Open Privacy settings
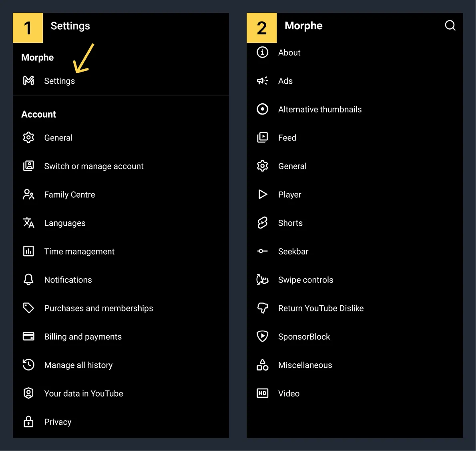This screenshot has height=451, width=476. (121, 422)
